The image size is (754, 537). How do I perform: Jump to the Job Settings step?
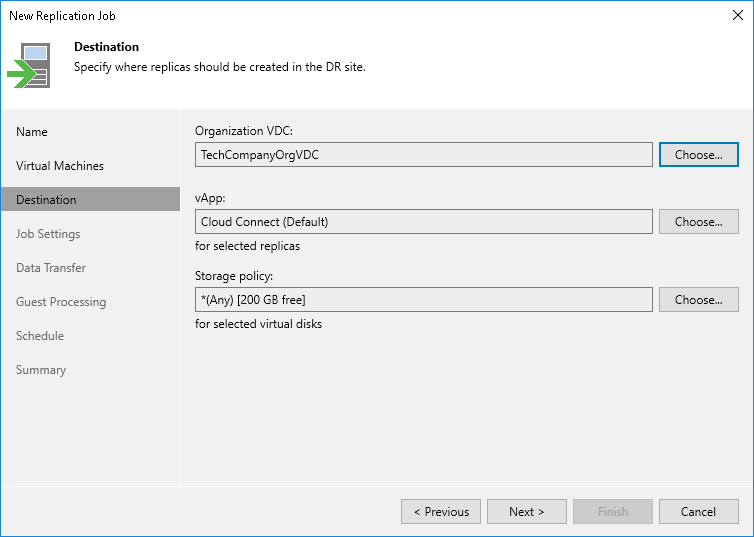click(48, 234)
